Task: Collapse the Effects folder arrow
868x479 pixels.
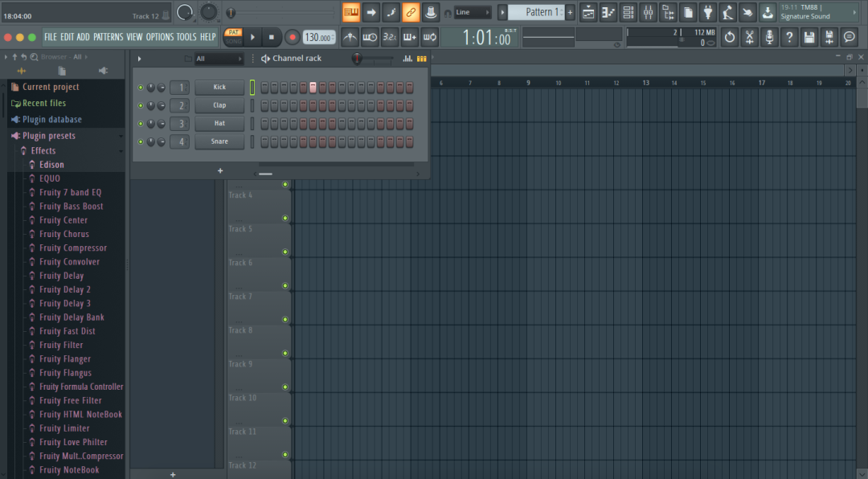Action: (x=121, y=151)
